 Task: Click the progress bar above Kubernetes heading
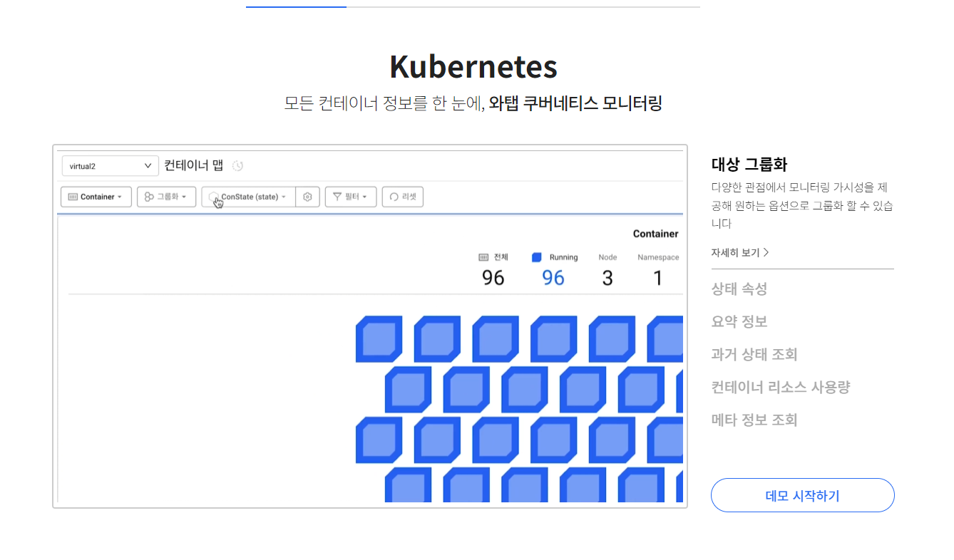[x=473, y=7]
